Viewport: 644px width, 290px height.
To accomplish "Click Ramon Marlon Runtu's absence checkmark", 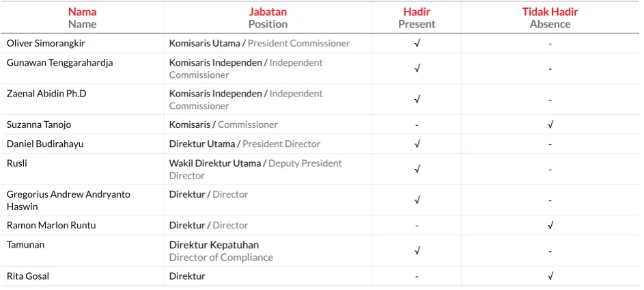I will 550,226.
